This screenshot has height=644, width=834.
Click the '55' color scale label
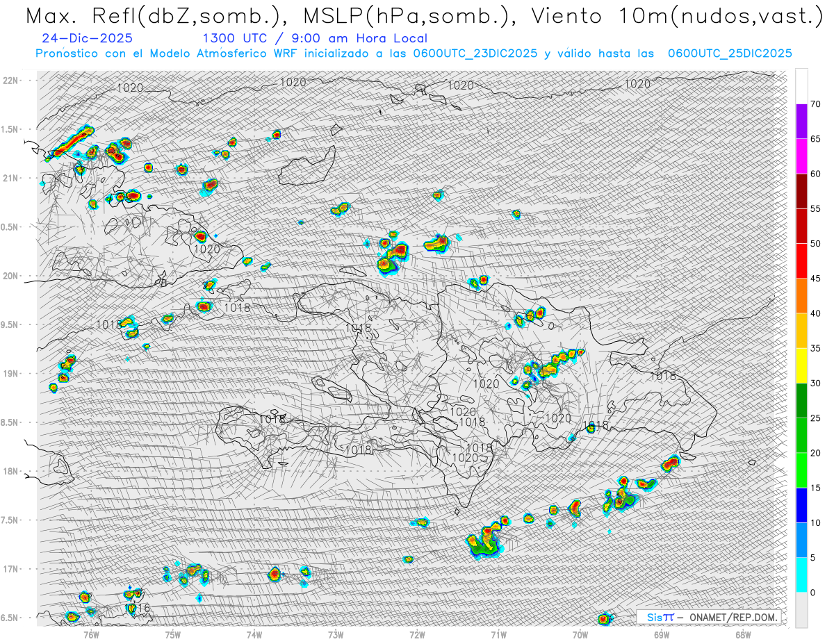pyautogui.click(x=815, y=208)
